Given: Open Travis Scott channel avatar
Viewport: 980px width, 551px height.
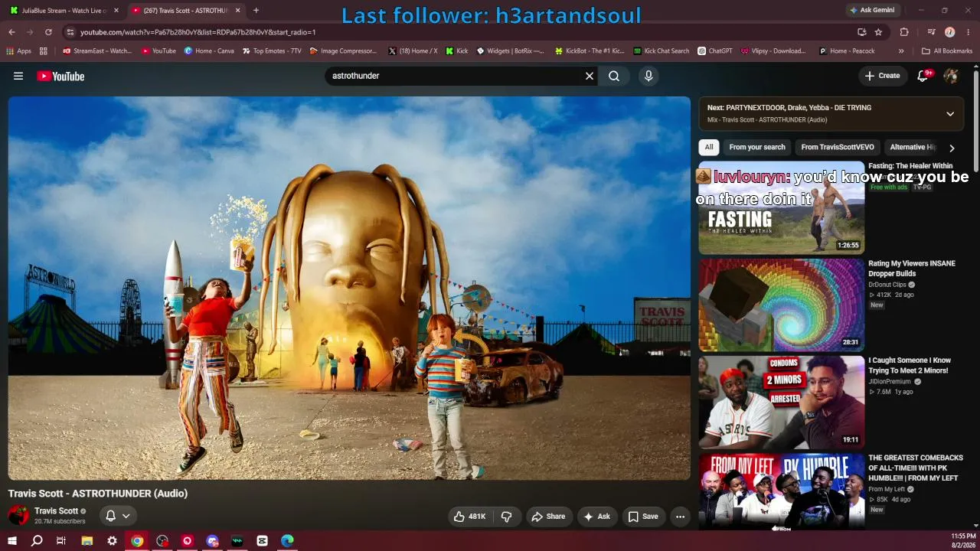Looking at the screenshot, I should click(18, 515).
